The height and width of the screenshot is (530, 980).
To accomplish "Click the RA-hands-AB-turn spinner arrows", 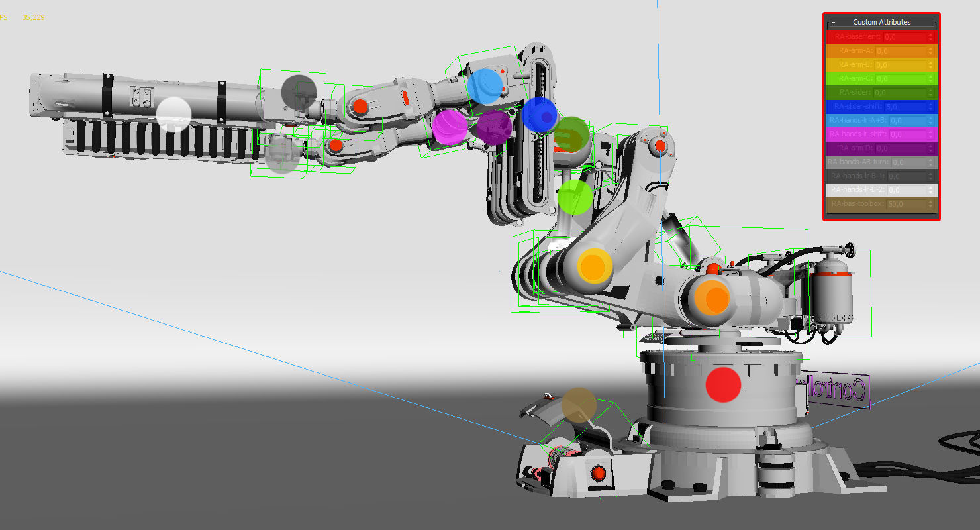I will tap(930, 162).
